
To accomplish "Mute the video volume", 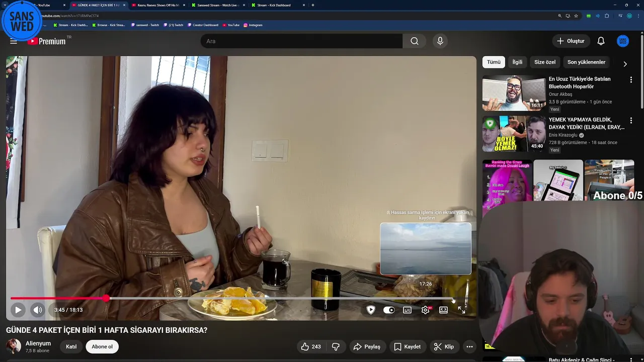I will pyautogui.click(x=38, y=310).
